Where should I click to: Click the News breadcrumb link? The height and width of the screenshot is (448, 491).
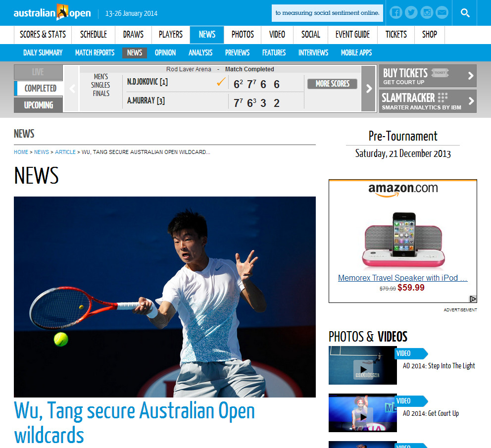pyautogui.click(x=42, y=152)
